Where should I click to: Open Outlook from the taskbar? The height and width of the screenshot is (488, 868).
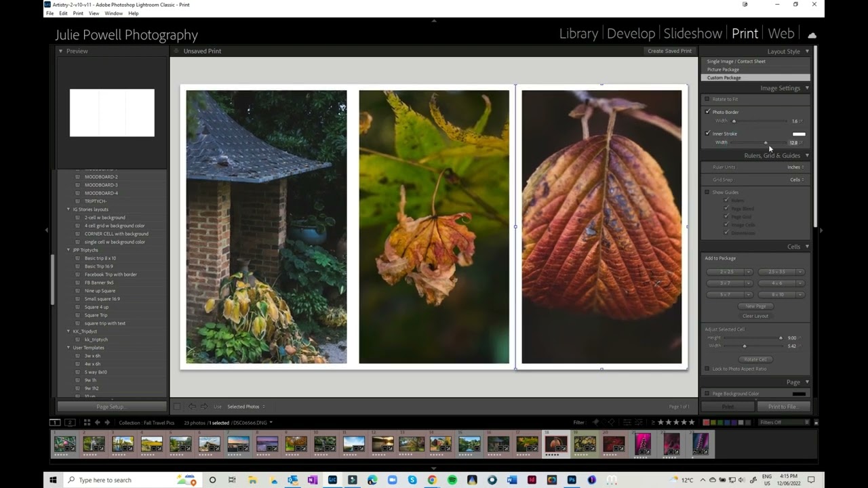(x=293, y=480)
